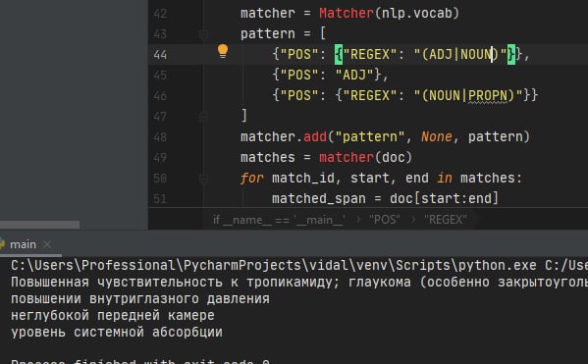Click the Matcher class name on line 42
Screen dimensions: 588x364
click(347, 13)
